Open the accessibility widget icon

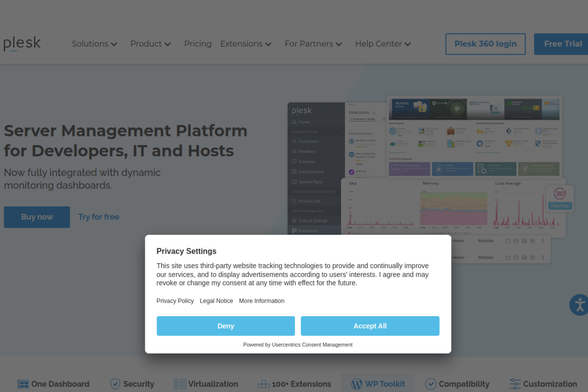click(x=579, y=305)
